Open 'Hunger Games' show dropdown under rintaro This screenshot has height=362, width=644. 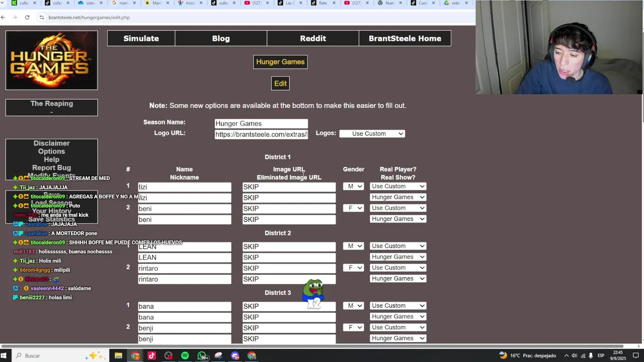[398, 279]
